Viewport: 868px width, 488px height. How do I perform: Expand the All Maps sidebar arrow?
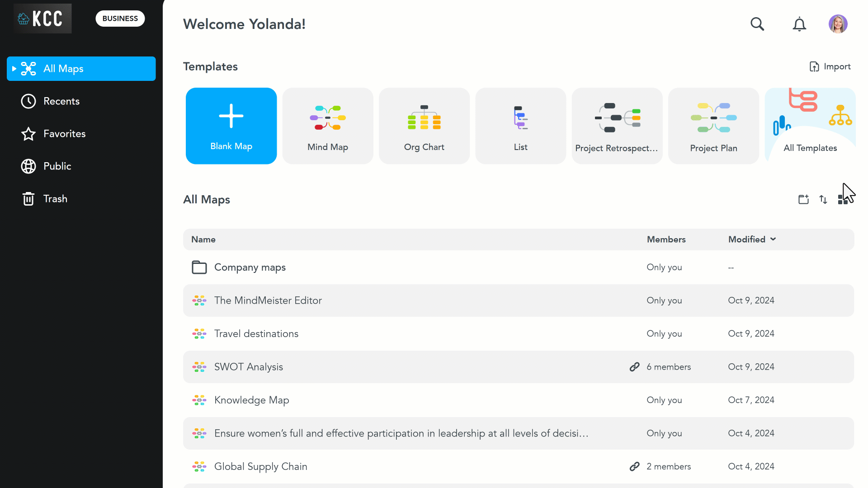(14, 69)
